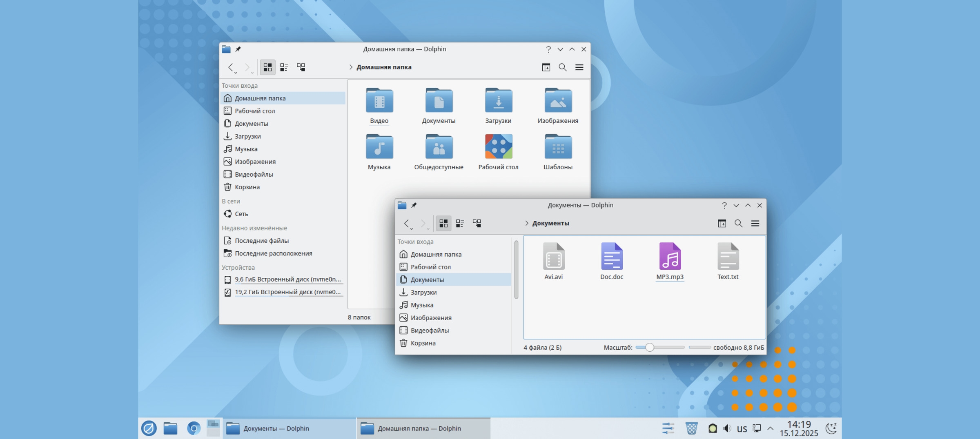Click free space bar in status bar
Image resolution: width=980 pixels, height=439 pixels.
click(x=699, y=348)
